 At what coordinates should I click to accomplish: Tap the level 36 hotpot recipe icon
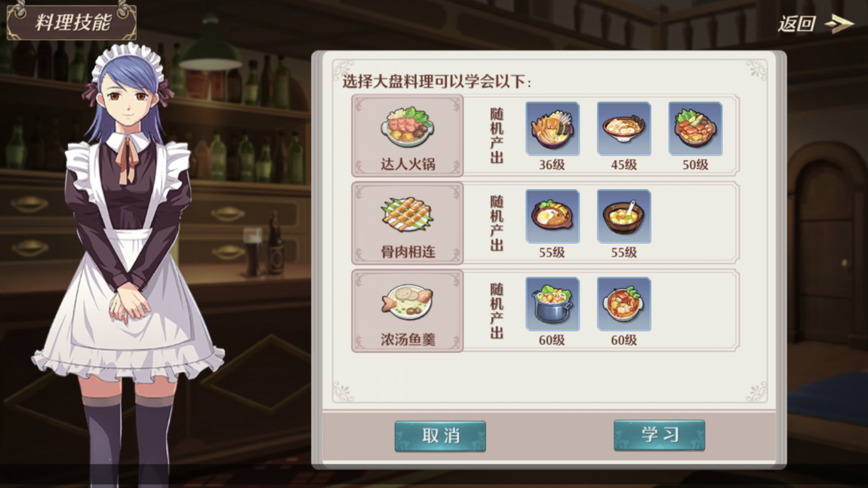[553, 128]
